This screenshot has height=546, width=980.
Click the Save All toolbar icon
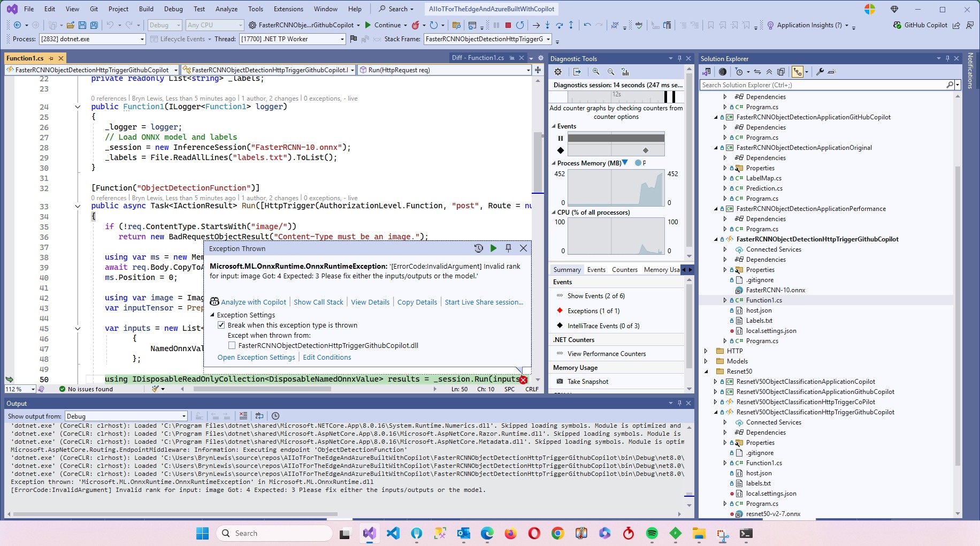point(94,25)
